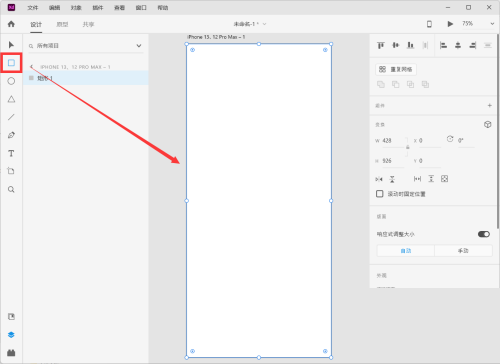
Task: Go back from IPHONE 13 artboard layer
Action: [x=31, y=67]
